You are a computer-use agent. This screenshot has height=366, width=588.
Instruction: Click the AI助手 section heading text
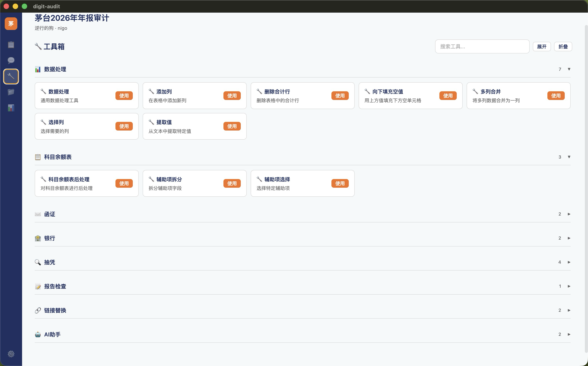pos(52,334)
